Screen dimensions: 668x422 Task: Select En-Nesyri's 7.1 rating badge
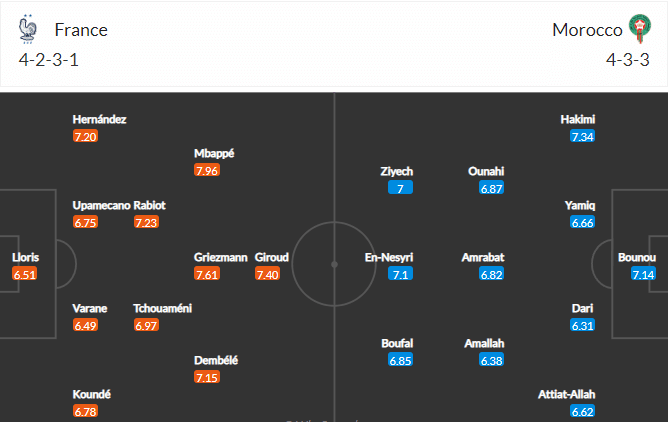pos(400,274)
